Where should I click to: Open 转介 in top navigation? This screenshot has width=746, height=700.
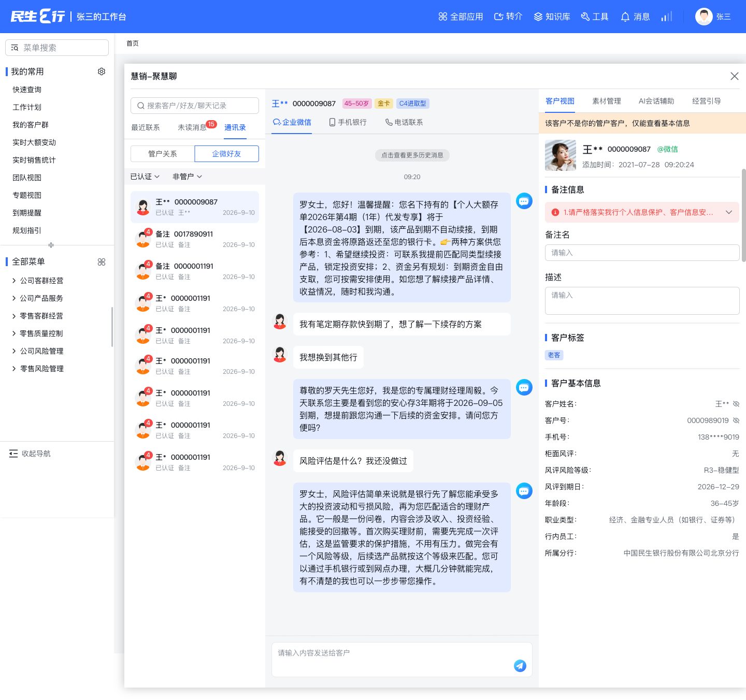[x=508, y=17]
